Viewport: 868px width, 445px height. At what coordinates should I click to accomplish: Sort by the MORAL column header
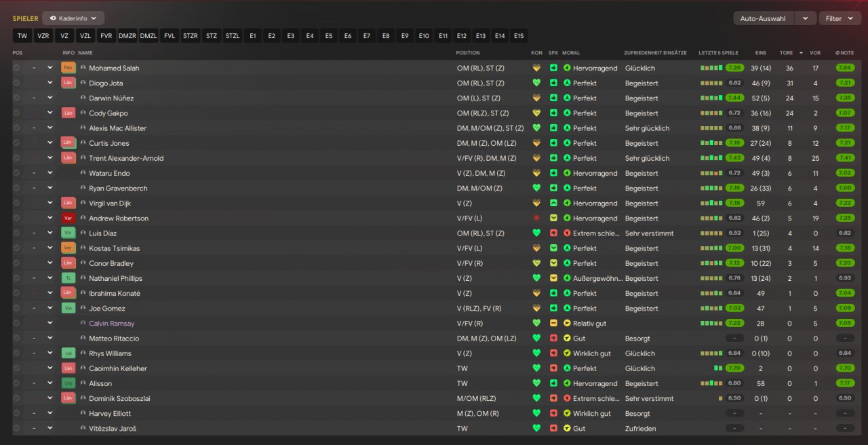(571, 53)
